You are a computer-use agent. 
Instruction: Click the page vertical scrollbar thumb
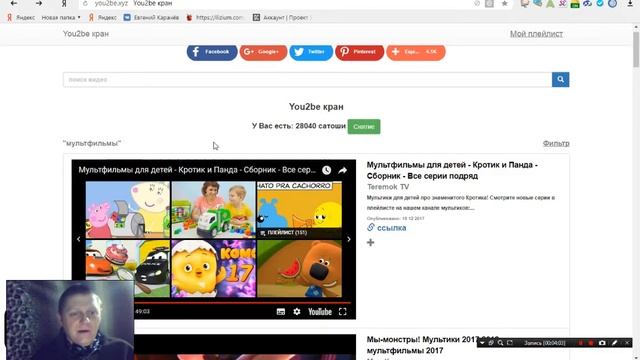(636, 49)
